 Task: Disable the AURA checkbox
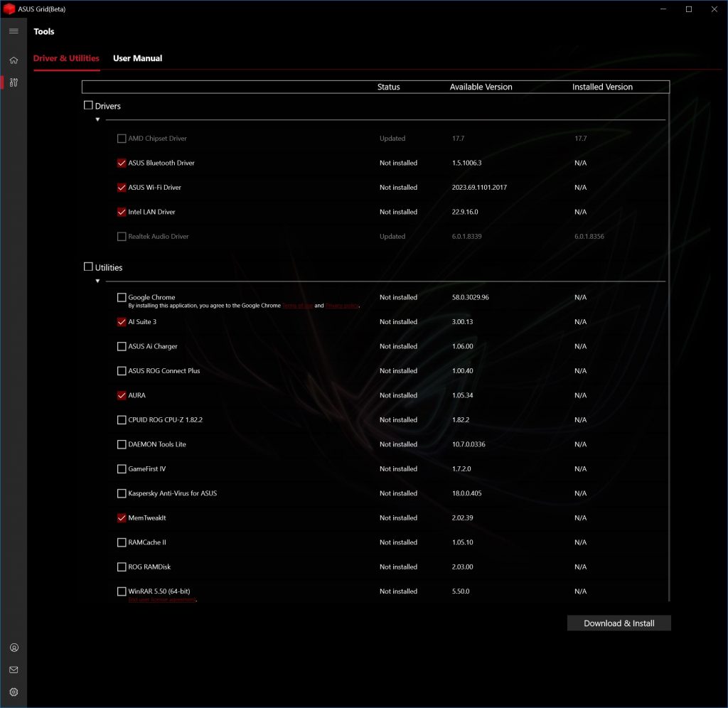click(122, 395)
